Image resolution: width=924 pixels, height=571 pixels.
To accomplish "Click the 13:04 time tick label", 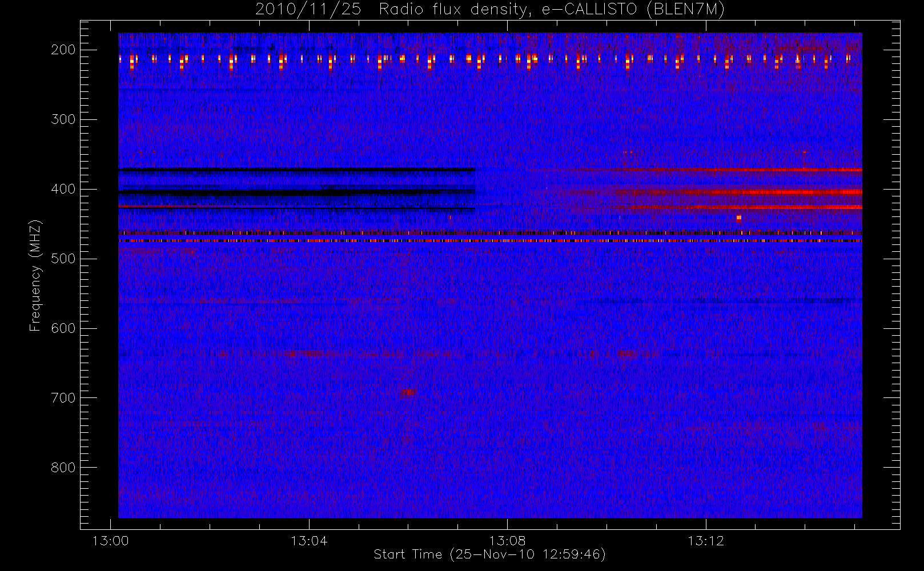I will 309,540.
